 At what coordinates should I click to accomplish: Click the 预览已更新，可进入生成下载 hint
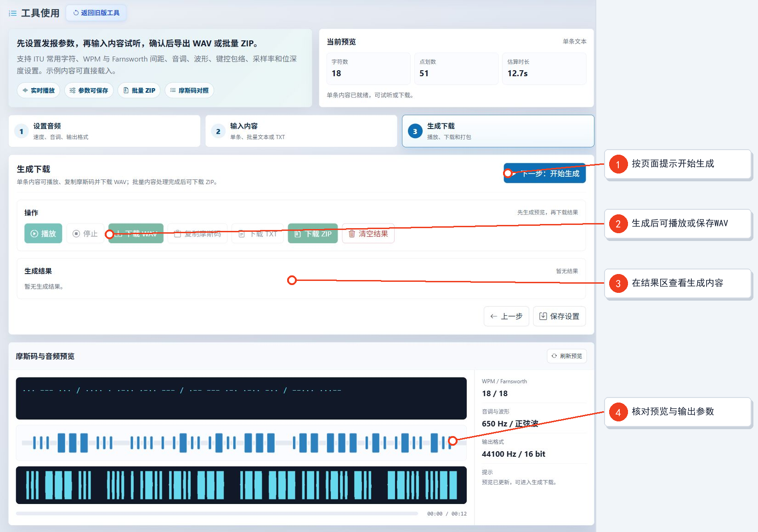(x=520, y=482)
